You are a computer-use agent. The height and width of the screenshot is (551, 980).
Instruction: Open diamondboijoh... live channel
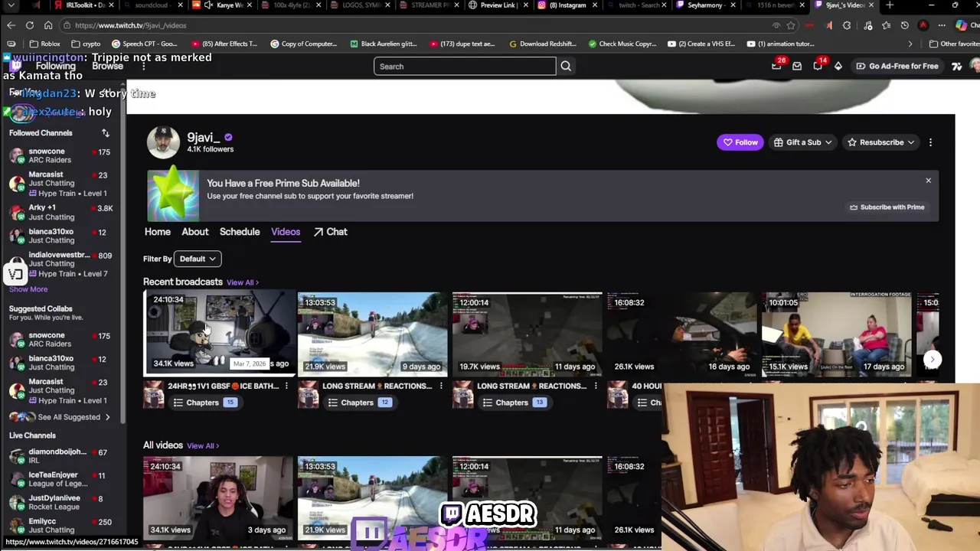pyautogui.click(x=61, y=456)
